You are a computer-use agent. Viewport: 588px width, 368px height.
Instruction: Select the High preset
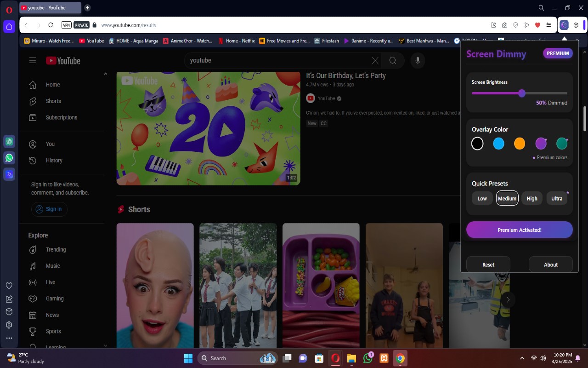532,198
